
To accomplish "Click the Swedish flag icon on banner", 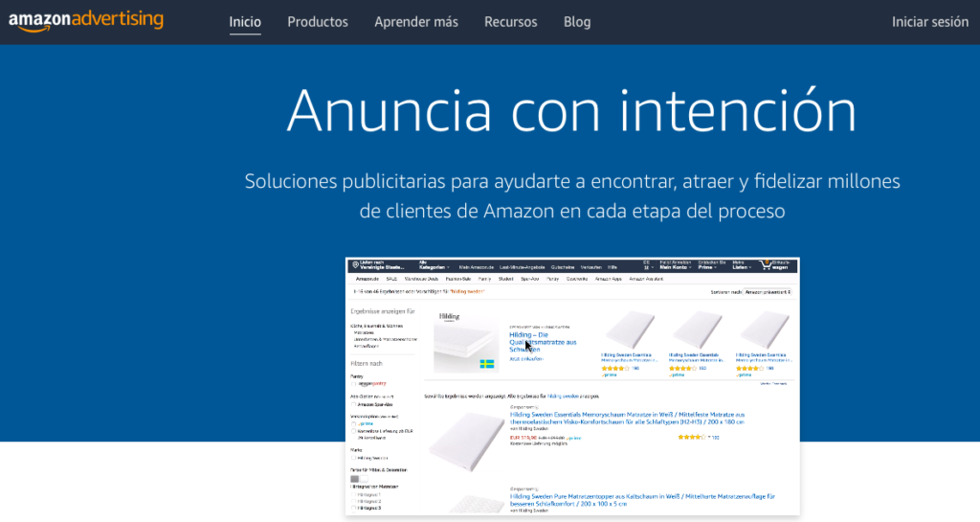I will click(x=486, y=364).
